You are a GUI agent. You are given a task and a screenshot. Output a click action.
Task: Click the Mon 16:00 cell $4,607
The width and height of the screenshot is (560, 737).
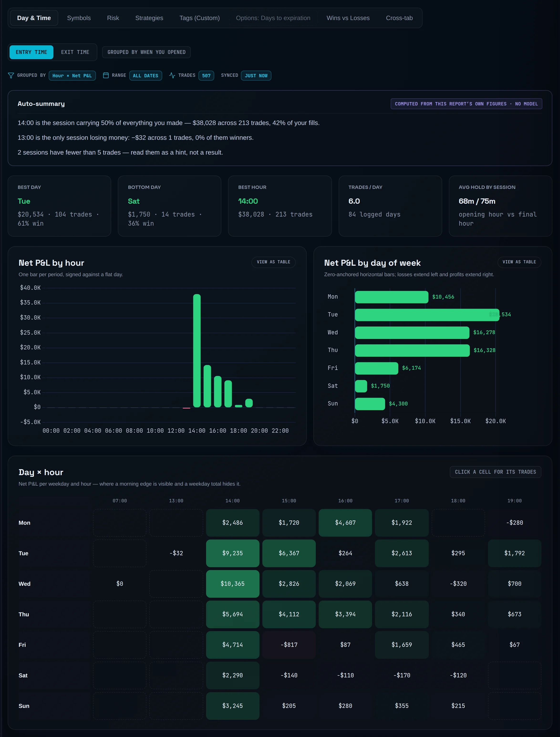[x=345, y=523]
